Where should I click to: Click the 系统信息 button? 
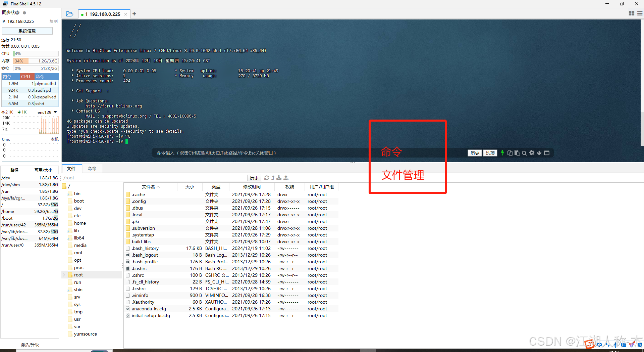(x=27, y=31)
